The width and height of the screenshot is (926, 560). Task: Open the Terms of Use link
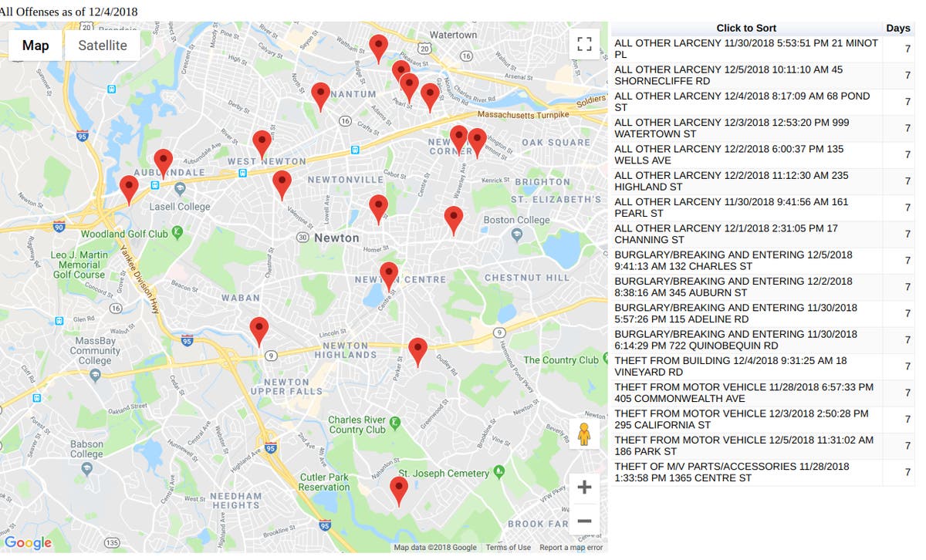508,548
